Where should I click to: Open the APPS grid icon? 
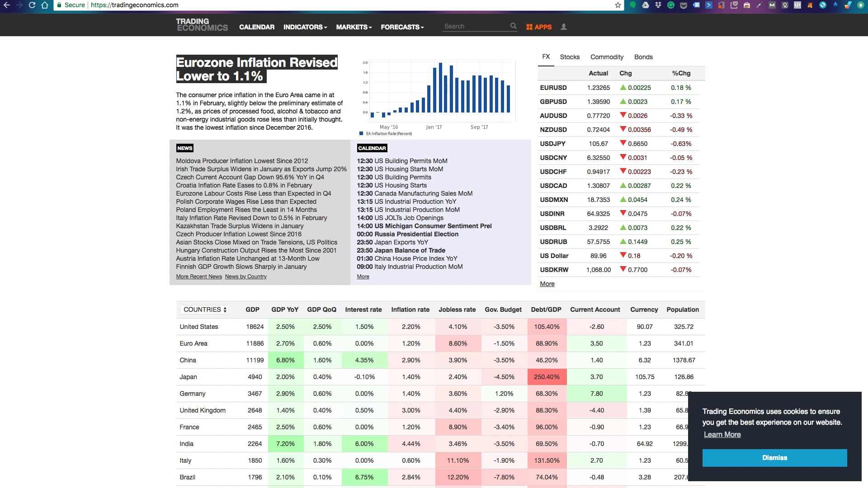(529, 27)
